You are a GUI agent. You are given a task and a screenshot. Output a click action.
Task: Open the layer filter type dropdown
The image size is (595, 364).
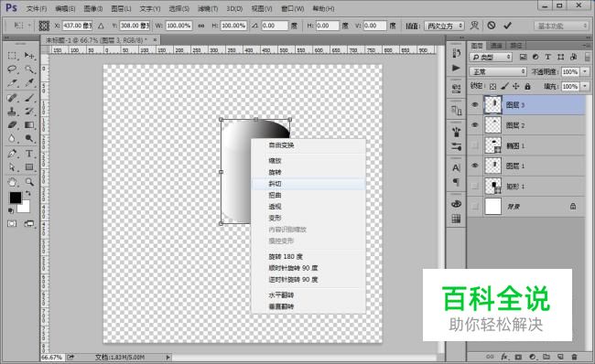491,58
